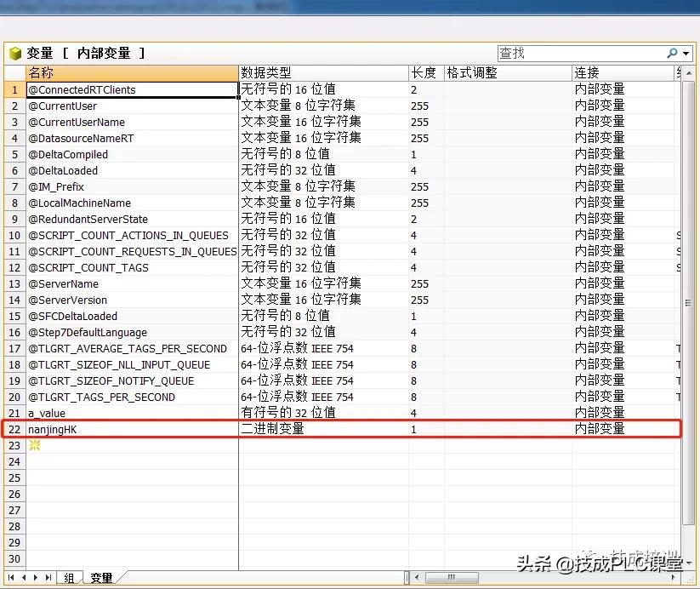The image size is (700, 589).
Task: Click the previous-record navigation arrow
Action: (x=23, y=577)
